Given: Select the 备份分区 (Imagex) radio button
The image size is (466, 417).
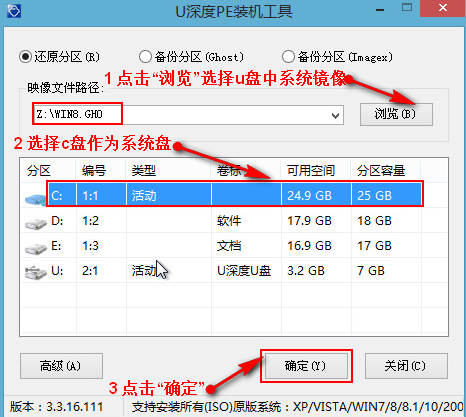Looking at the screenshot, I should (x=288, y=57).
